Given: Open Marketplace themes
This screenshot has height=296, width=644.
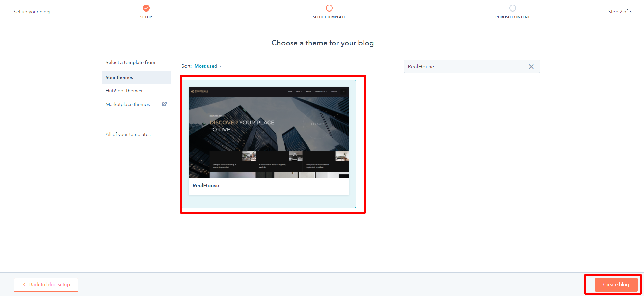Looking at the screenshot, I should 128,104.
